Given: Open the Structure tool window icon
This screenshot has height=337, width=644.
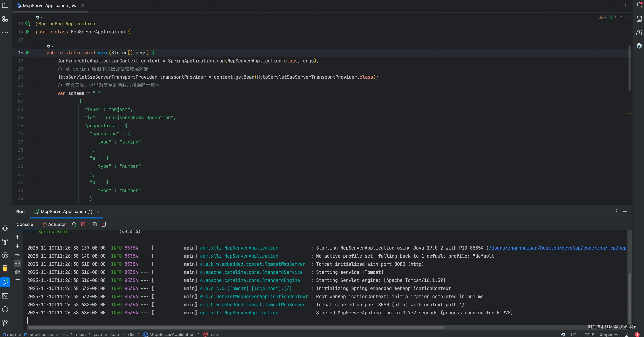Looking at the screenshot, I should pos(5,19).
